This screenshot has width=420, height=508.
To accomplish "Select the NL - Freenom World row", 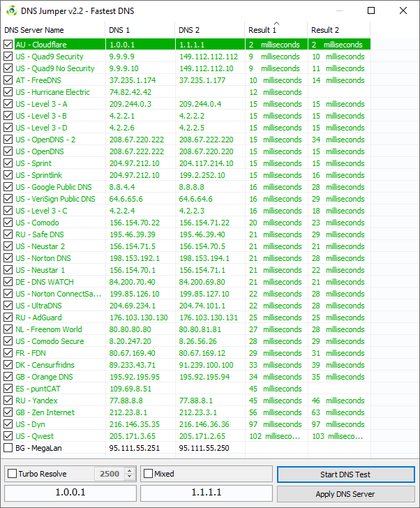I will pyautogui.click(x=186, y=329).
